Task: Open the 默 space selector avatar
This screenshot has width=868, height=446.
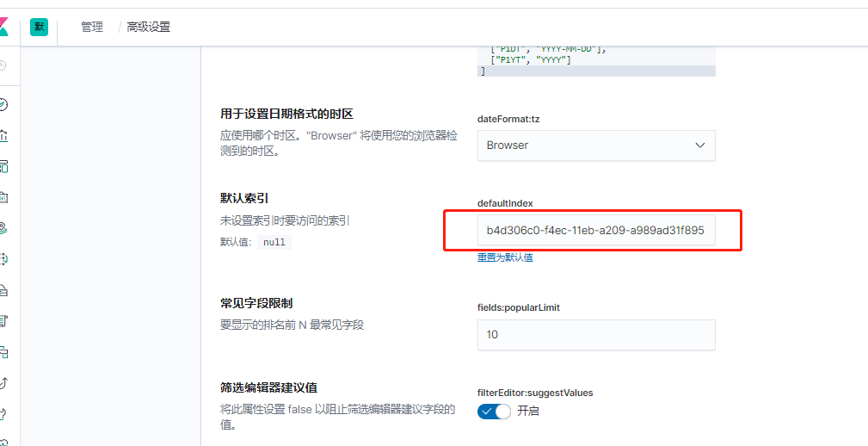Action: [x=40, y=27]
